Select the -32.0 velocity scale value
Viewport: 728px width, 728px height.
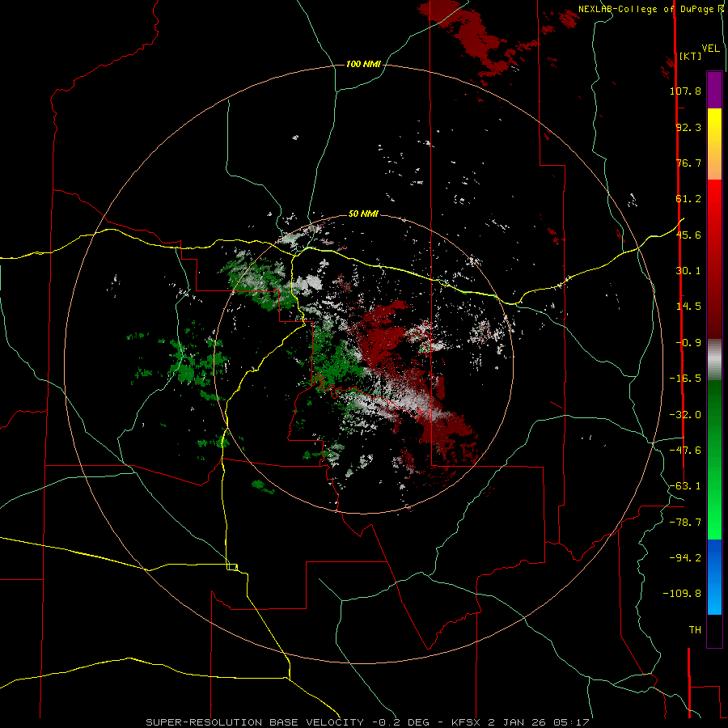click(x=685, y=415)
